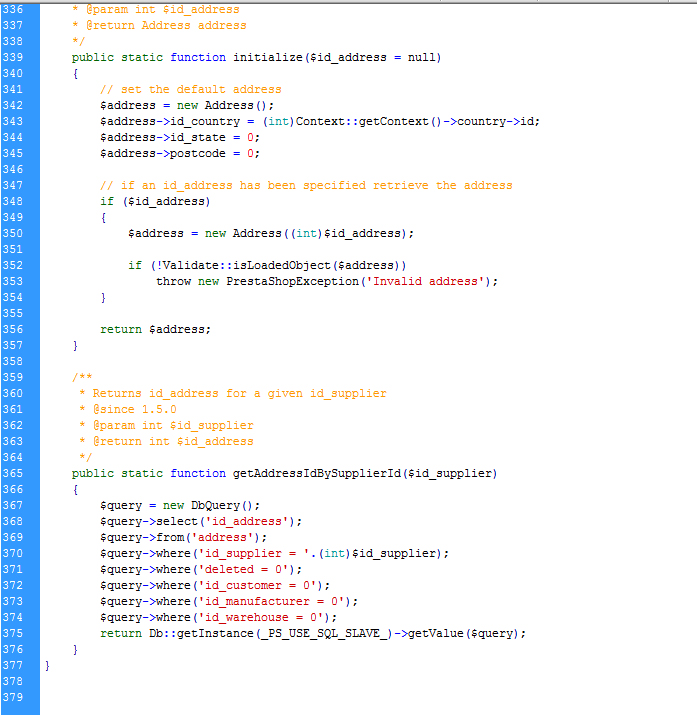The image size is (697, 715).
Task: Click the closing class brace on line 377
Action: [47, 665]
